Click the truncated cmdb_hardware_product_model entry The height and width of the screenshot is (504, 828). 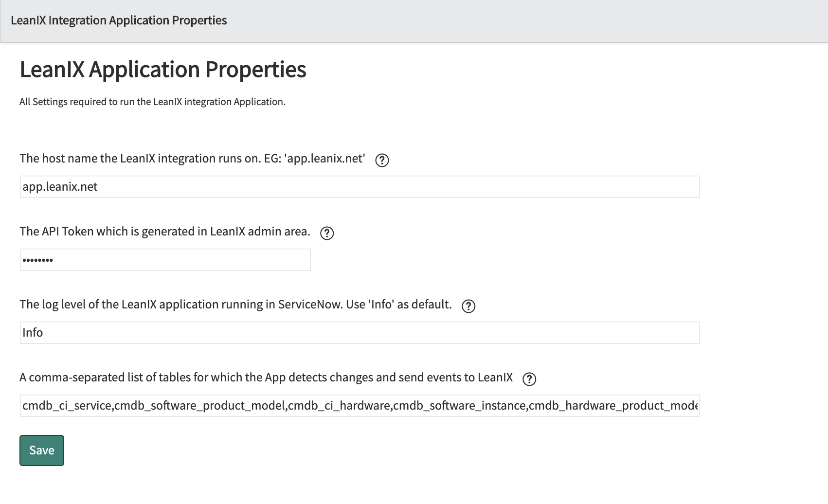point(613,406)
